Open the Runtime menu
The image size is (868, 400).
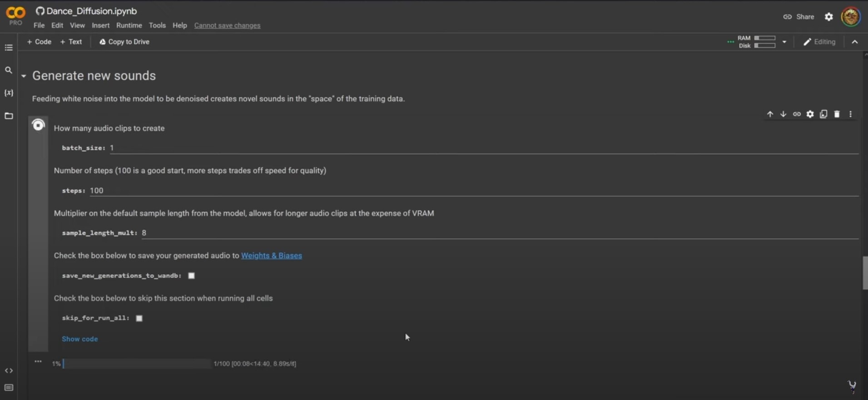click(129, 25)
